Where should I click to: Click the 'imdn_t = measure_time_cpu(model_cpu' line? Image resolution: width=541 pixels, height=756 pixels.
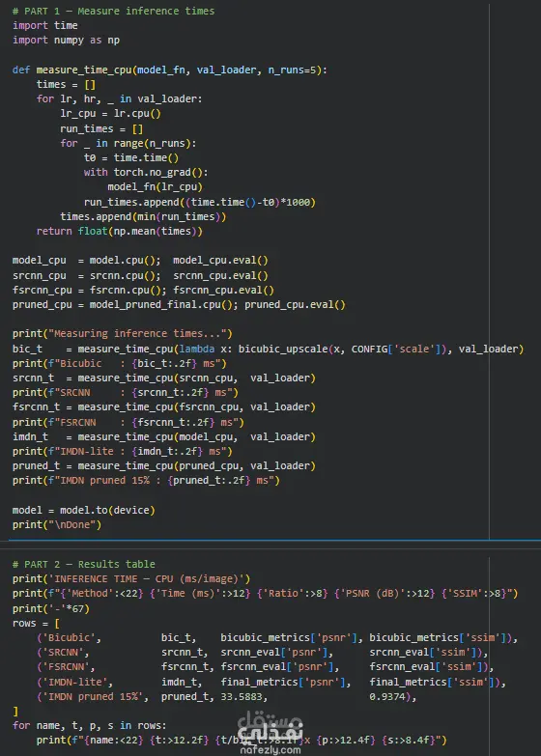[163, 436]
